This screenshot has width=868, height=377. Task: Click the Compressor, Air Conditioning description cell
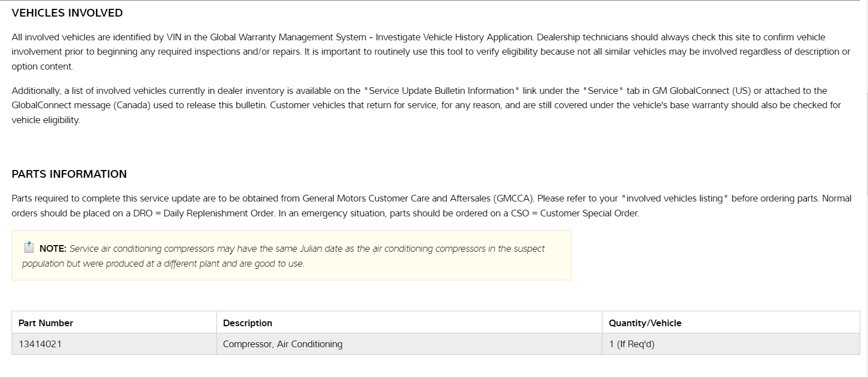coord(282,344)
